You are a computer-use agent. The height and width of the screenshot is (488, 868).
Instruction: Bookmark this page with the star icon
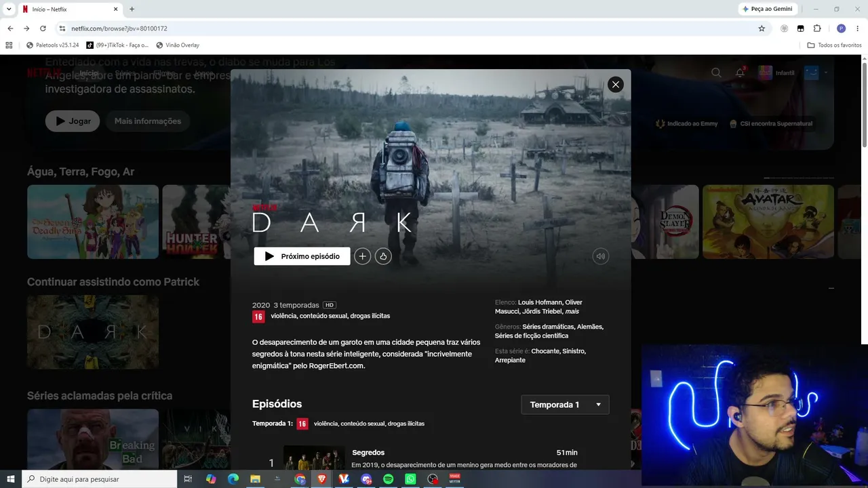[x=762, y=28]
